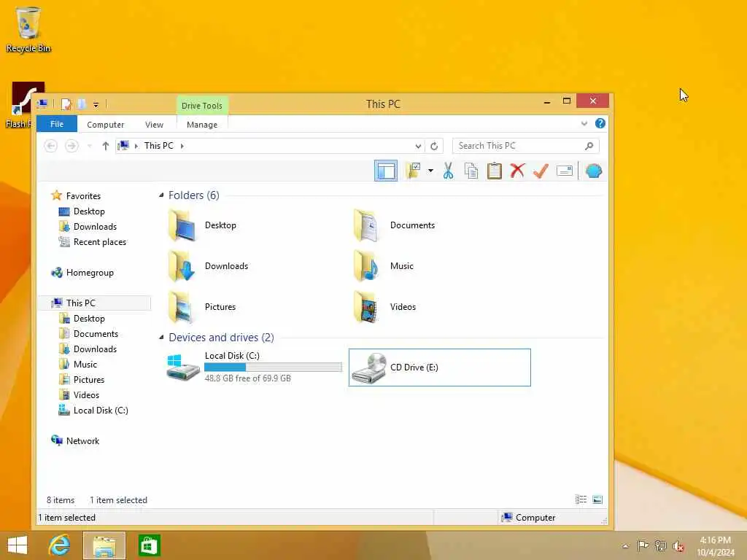Open Desktop under Favorites
The height and width of the screenshot is (560, 747).
[89, 211]
